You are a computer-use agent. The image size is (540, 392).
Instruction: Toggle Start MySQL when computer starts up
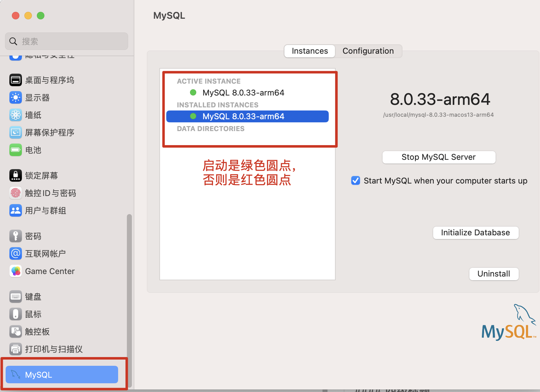(356, 181)
